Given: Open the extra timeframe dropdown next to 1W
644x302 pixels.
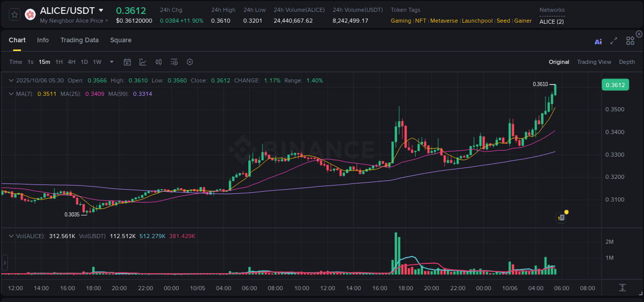Looking at the screenshot, I should coord(111,62).
